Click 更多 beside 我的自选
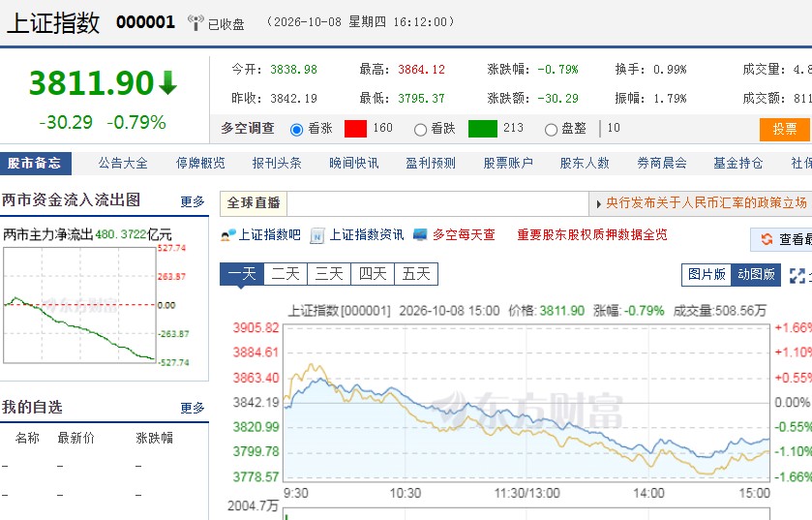The height and width of the screenshot is (520, 812). tap(193, 408)
